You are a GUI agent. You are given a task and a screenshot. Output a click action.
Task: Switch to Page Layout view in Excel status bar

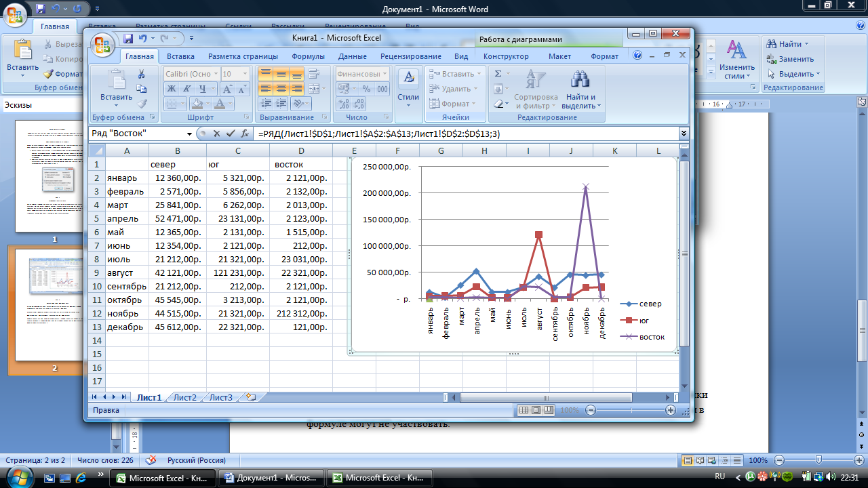pos(536,410)
